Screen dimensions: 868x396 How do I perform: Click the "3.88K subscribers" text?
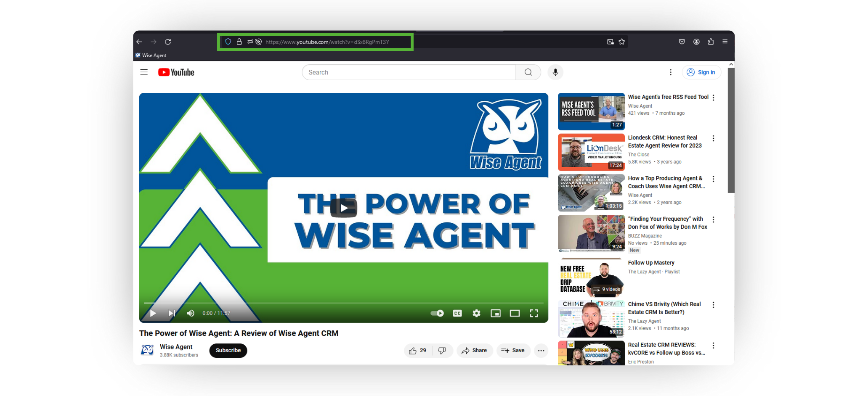tap(179, 355)
